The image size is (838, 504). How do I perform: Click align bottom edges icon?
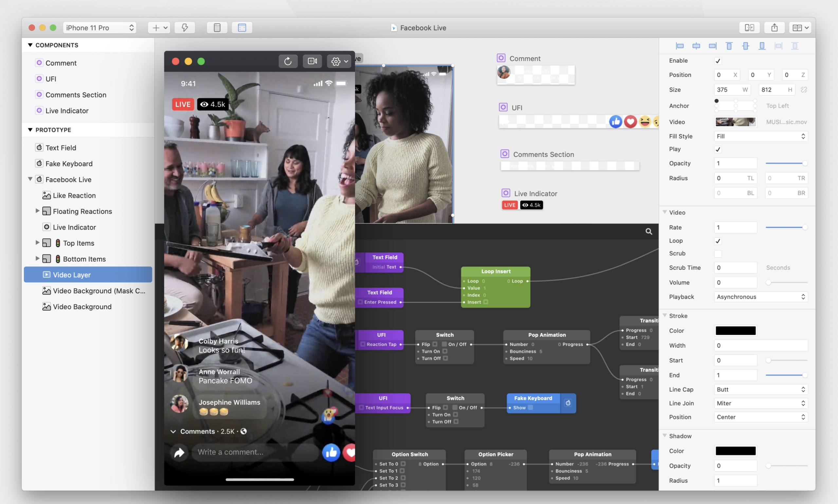coord(762,46)
